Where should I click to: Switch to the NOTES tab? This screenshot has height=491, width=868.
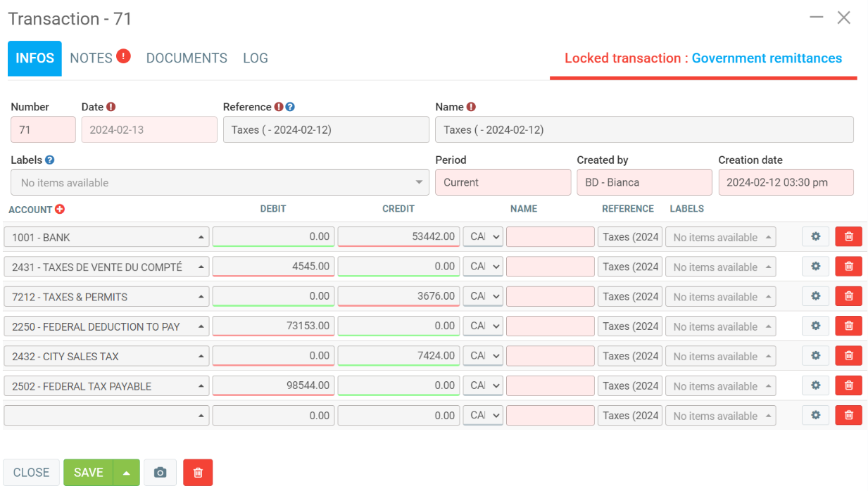click(92, 58)
